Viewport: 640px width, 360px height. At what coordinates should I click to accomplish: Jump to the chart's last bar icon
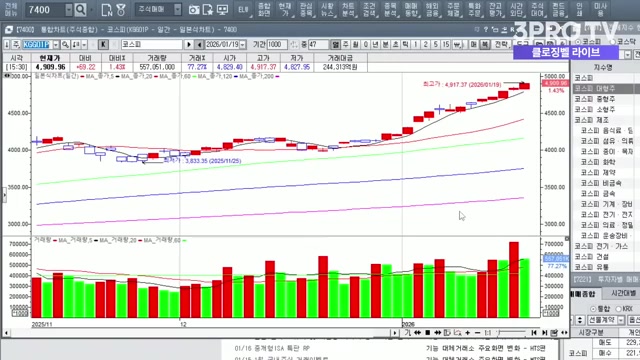coord(544,333)
